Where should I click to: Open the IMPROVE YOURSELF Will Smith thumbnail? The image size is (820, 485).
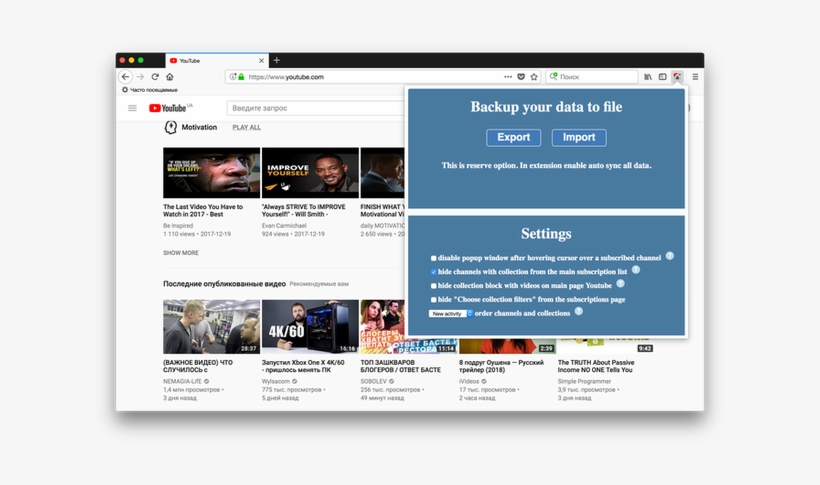pyautogui.click(x=310, y=173)
